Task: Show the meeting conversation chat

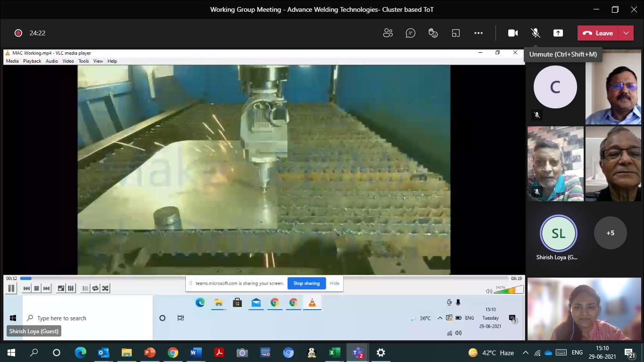Action: coord(411,33)
